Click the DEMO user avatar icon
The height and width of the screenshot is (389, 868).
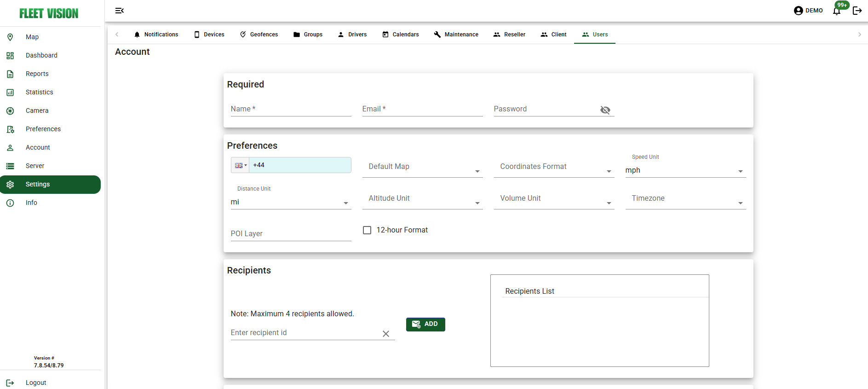click(x=799, y=11)
